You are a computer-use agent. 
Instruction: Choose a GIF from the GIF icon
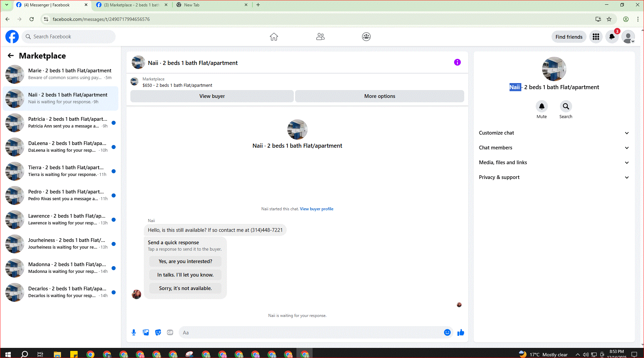pyautogui.click(x=170, y=332)
